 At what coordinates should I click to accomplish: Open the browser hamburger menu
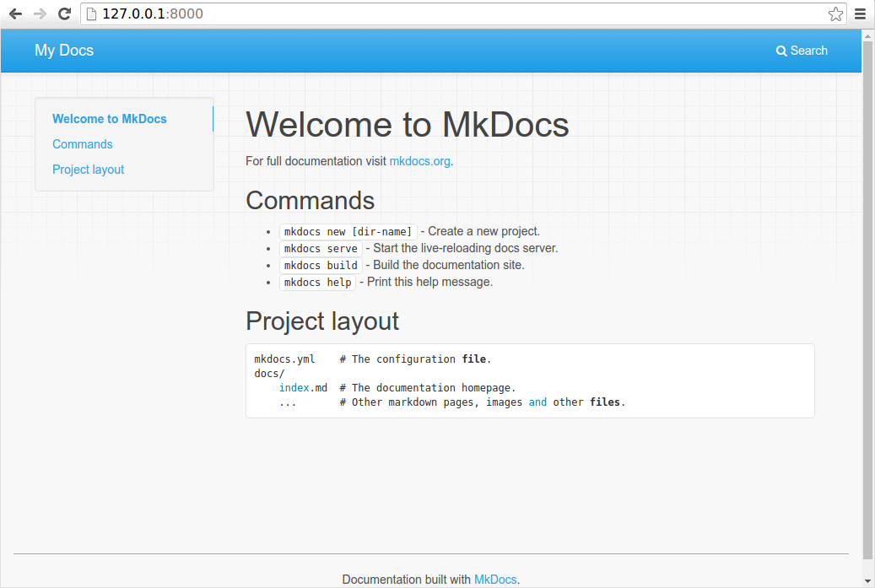860,13
